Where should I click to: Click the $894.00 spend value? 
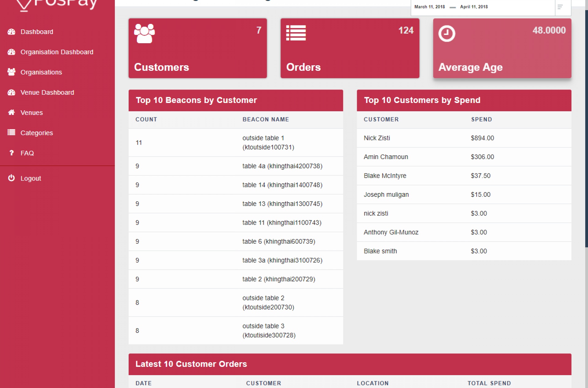[482, 138]
